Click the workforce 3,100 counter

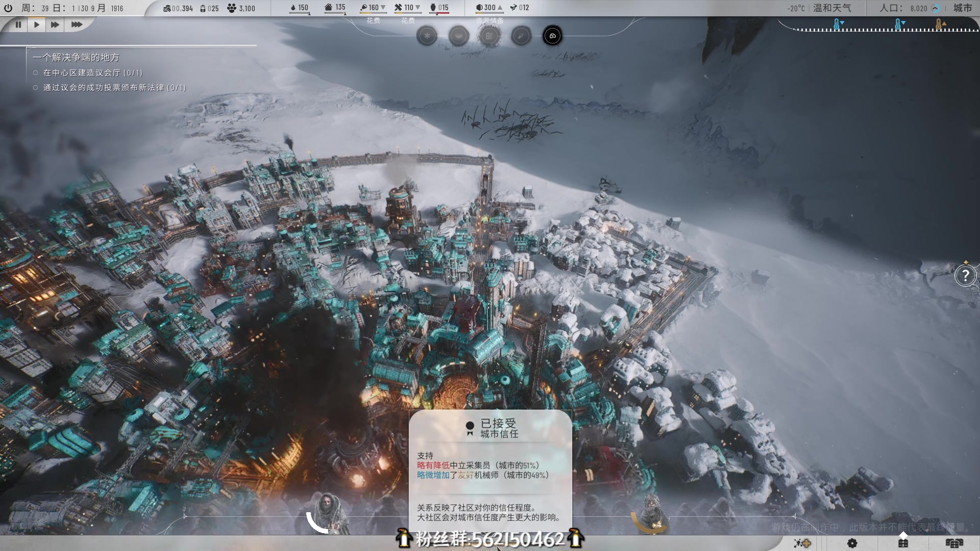[241, 8]
